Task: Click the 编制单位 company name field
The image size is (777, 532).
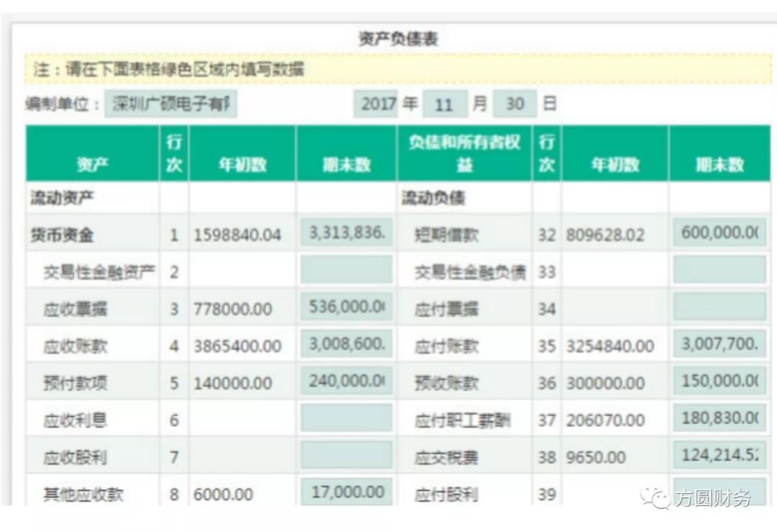Action: click(171, 104)
